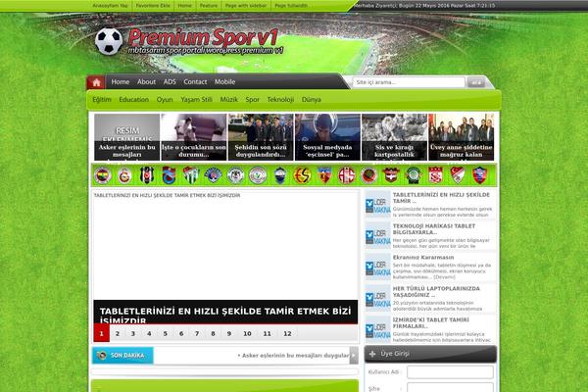Click the Tabletlerinizi En Hızlı slider headline
This screenshot has height=392, width=588.
pyautogui.click(x=225, y=316)
